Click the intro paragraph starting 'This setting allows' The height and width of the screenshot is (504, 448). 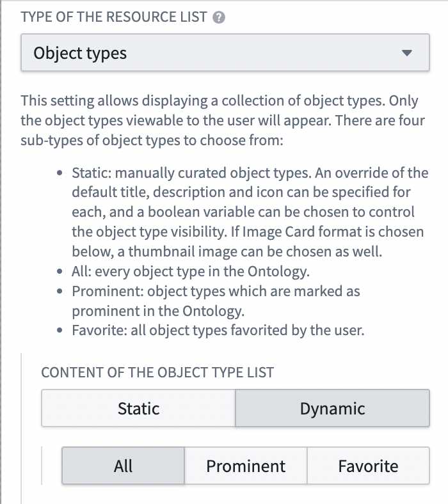pos(223,120)
